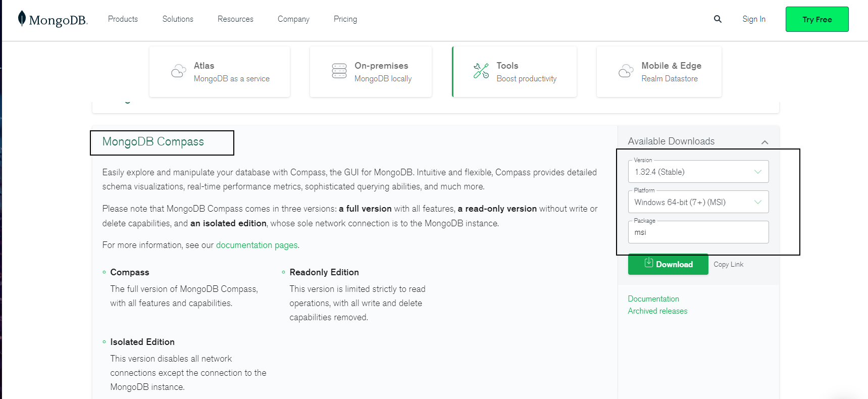The height and width of the screenshot is (399, 868).
Task: Open the Solutions menu
Action: tap(178, 19)
